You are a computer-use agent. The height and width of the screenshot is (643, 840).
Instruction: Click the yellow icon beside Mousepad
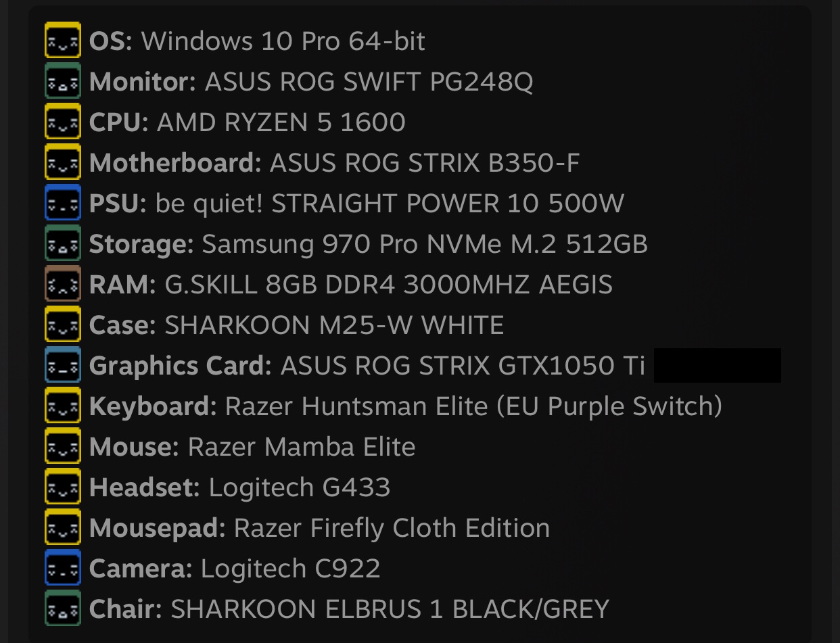63,527
